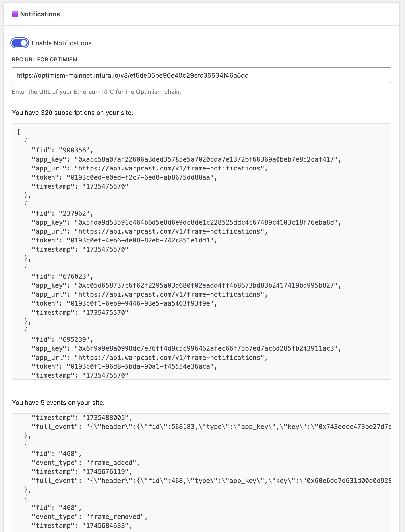Click the Ethereum RPC helper description text
The height and width of the screenshot is (532, 405).
[x=96, y=92]
